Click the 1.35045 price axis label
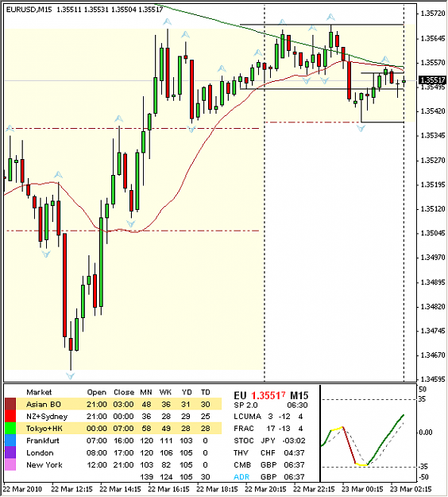This screenshot has width=448, height=497. (432, 233)
